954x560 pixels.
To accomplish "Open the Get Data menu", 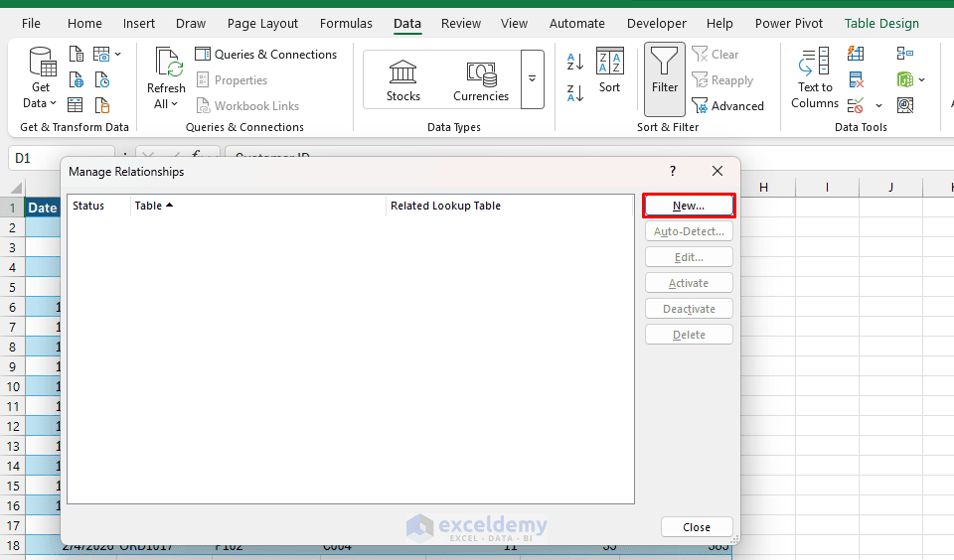I will pos(41,79).
